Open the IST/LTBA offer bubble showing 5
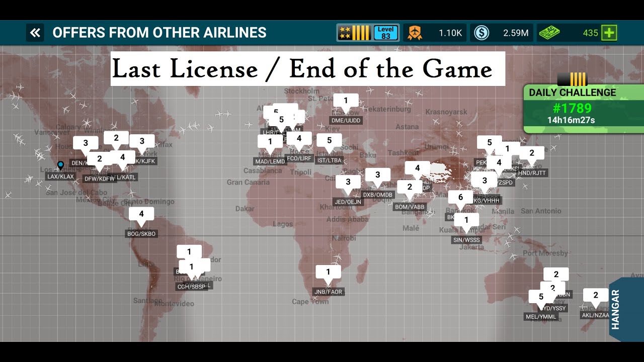Image resolution: width=644 pixels, height=362 pixels. 330,142
